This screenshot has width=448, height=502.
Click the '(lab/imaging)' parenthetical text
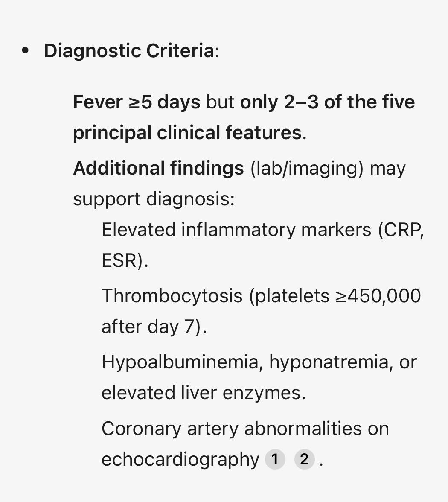tap(307, 168)
